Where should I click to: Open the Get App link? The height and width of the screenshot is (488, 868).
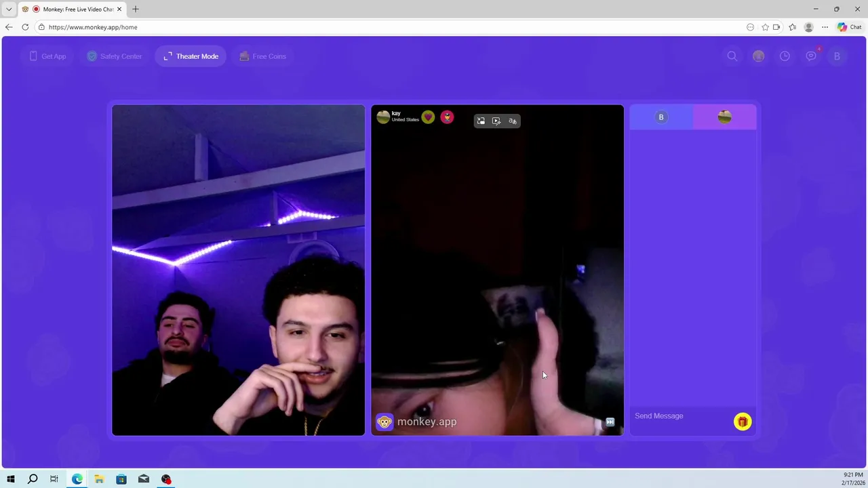pos(47,56)
